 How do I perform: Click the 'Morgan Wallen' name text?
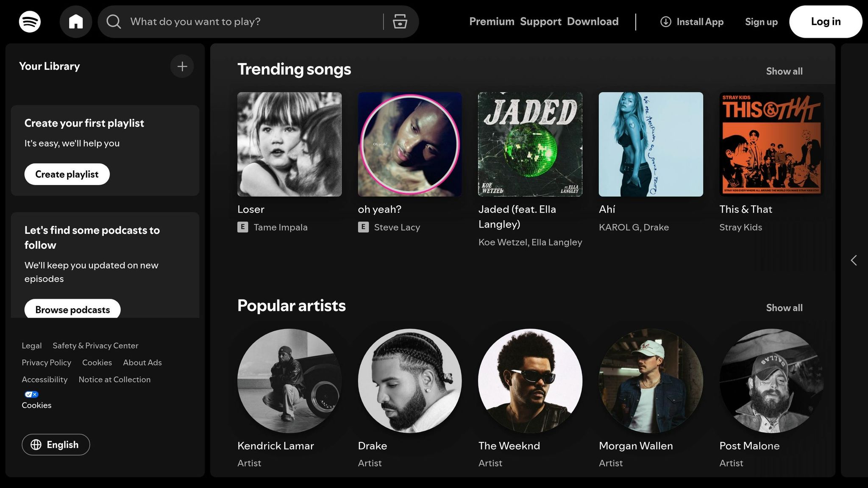tap(636, 446)
